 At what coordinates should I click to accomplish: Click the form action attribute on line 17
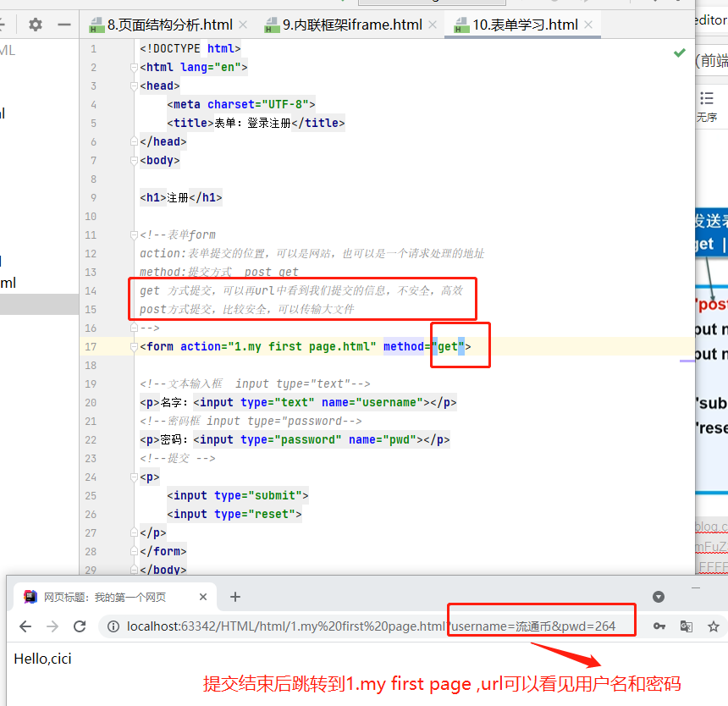[x=279, y=347]
